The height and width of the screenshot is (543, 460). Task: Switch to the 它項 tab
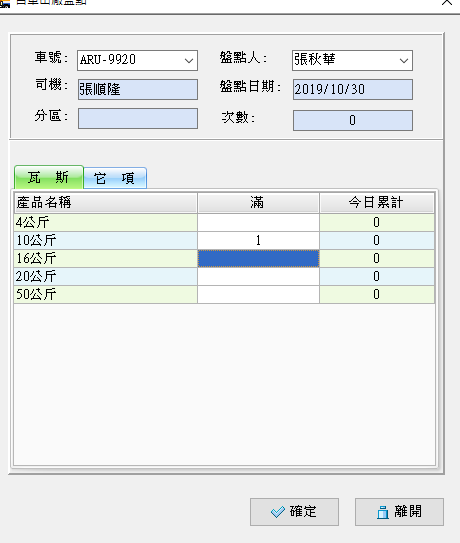tap(115, 178)
